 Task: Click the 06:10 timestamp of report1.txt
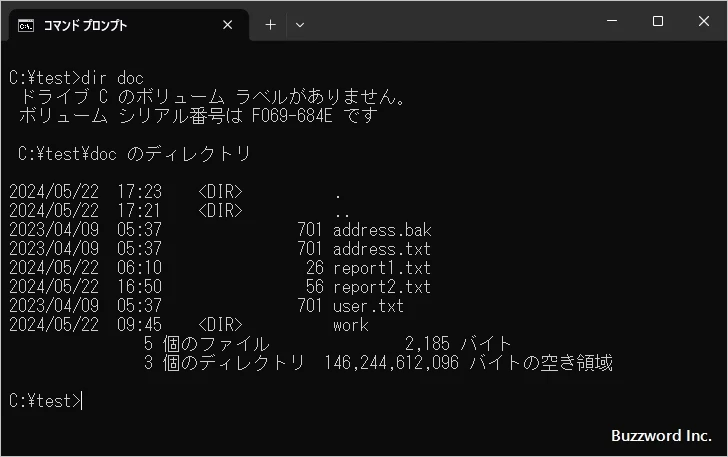pyautogui.click(x=139, y=268)
